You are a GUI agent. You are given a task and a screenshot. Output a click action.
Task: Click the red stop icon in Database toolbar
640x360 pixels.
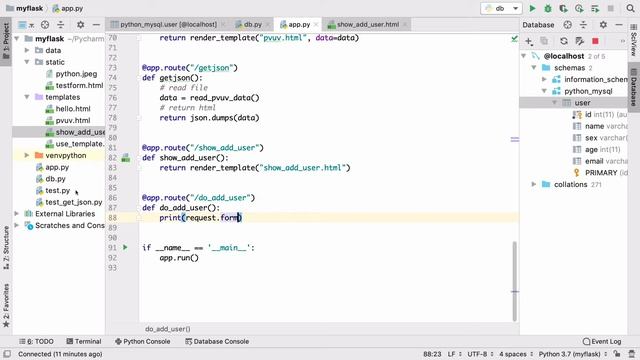(x=595, y=41)
